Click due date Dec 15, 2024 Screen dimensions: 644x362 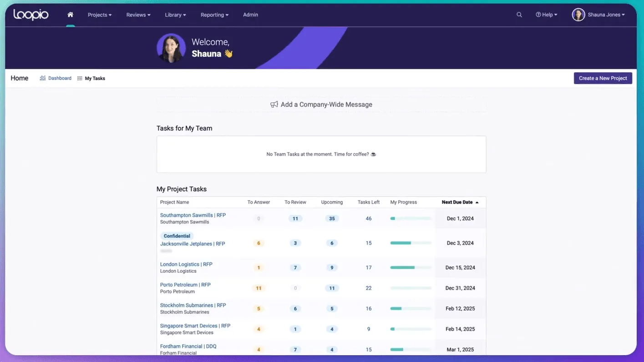coord(460,268)
